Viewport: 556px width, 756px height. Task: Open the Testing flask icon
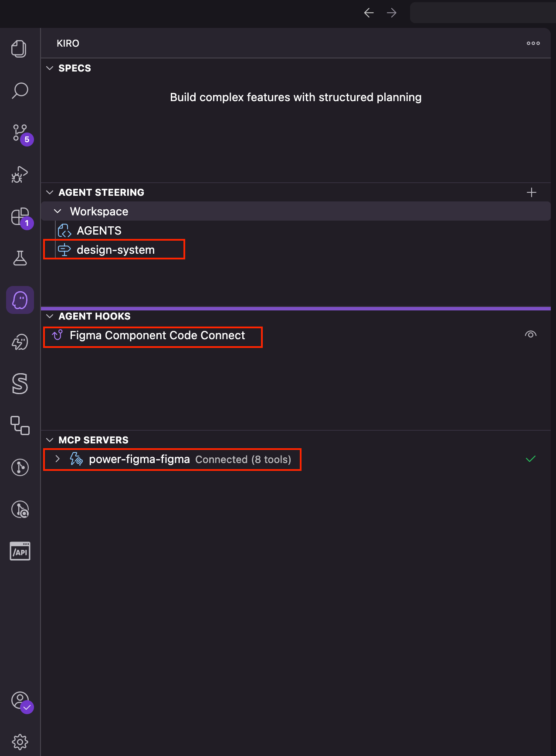tap(20, 258)
